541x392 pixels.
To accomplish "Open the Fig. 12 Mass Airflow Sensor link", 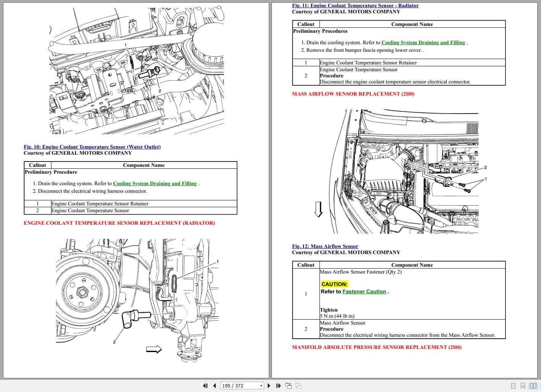I will point(325,246).
